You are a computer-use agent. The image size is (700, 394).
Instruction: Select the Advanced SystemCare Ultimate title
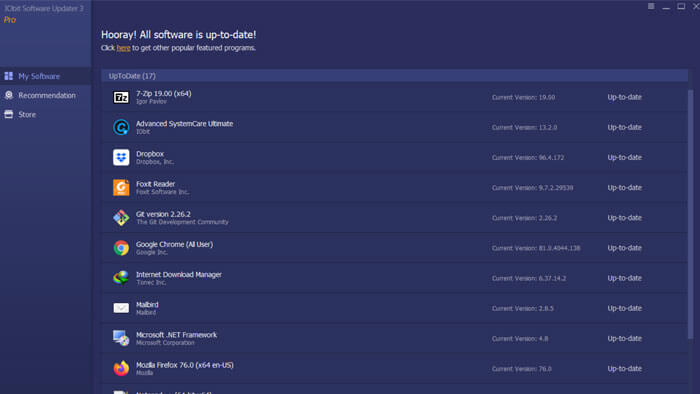tap(184, 124)
